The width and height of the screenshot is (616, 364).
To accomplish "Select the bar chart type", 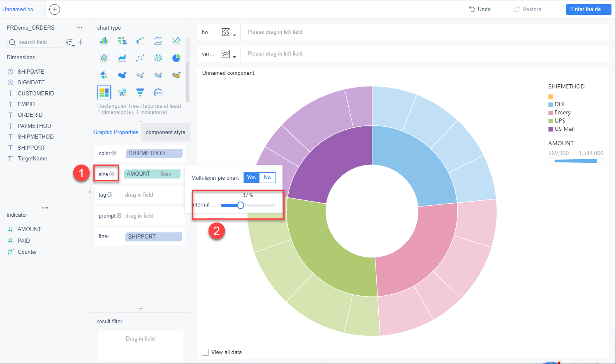I will tap(104, 41).
